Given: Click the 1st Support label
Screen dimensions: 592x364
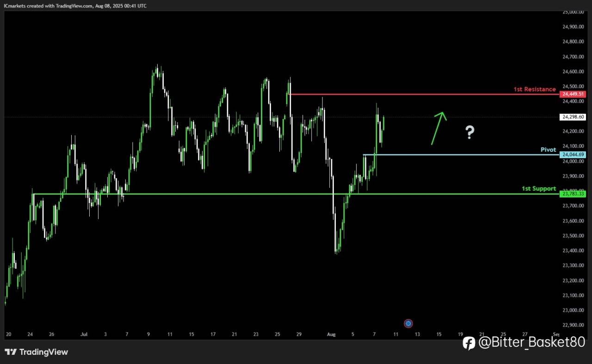Looking at the screenshot, I should (x=539, y=188).
